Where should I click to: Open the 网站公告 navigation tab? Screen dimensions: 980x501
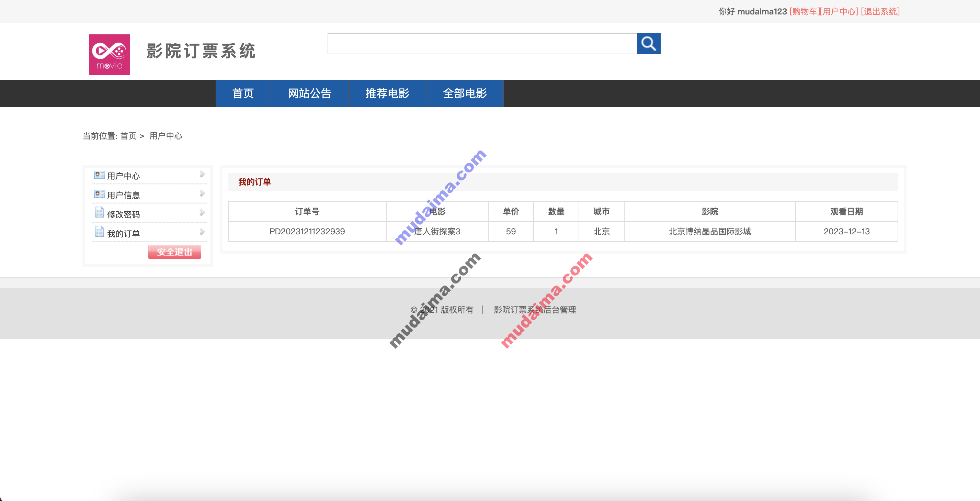click(310, 93)
